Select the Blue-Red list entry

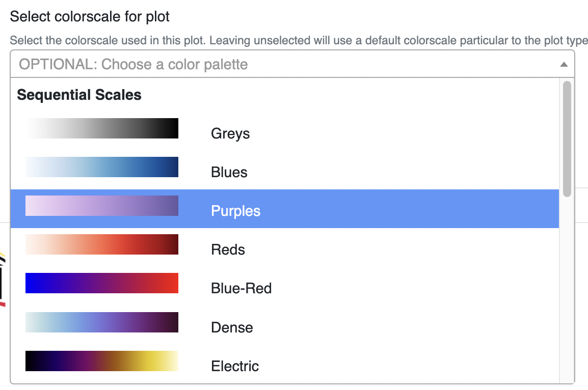pos(241,288)
